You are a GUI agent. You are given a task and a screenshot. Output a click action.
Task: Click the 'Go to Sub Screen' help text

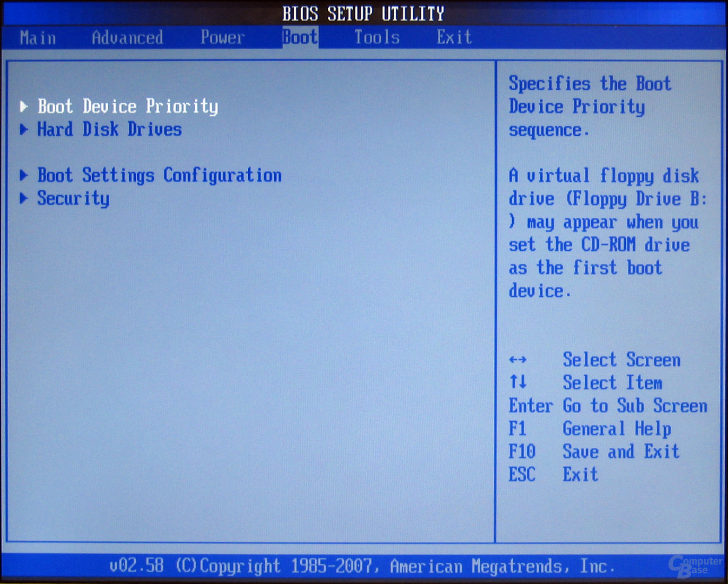click(635, 406)
